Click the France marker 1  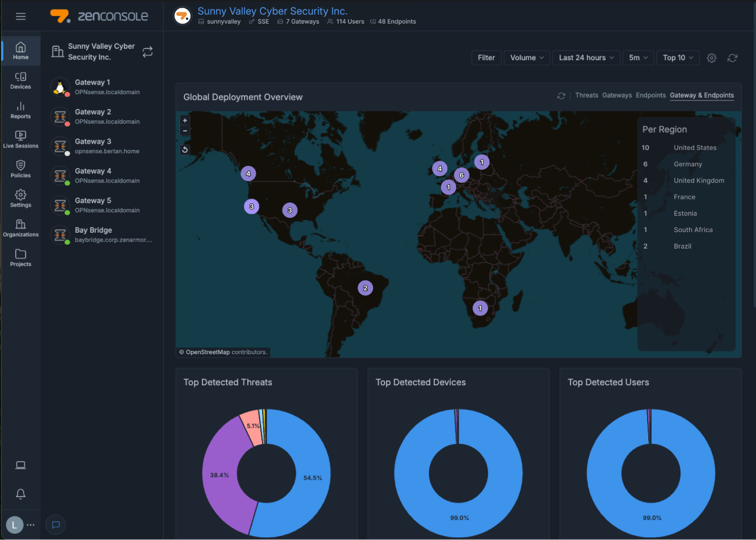(x=448, y=187)
